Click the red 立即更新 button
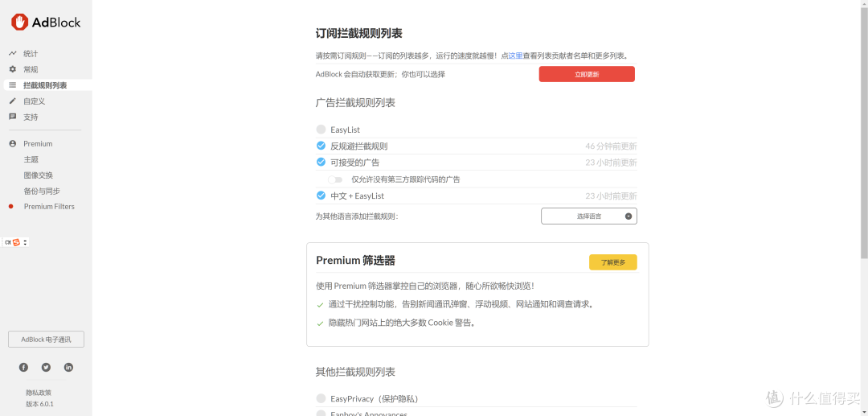This screenshot has width=868, height=416. coord(587,74)
